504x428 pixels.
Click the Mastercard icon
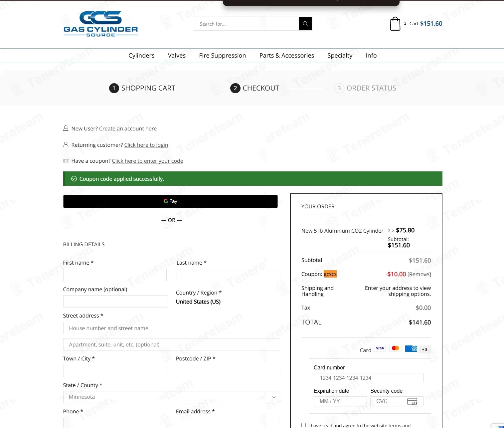(x=395, y=348)
